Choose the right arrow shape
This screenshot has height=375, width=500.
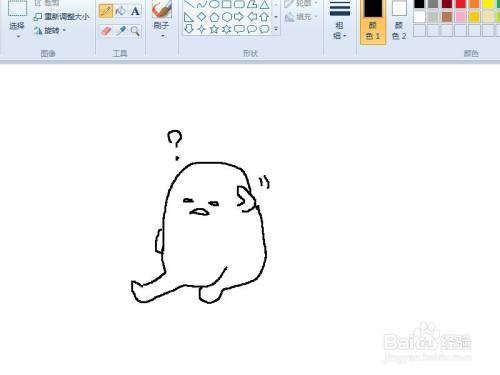click(239, 16)
